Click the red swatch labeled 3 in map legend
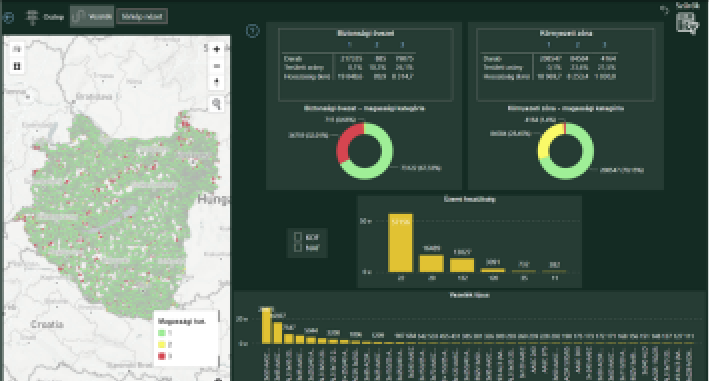709x381 pixels. (162, 356)
